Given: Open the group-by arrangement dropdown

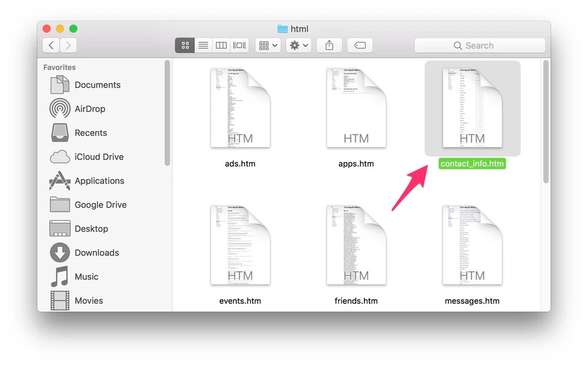Looking at the screenshot, I should 268,45.
